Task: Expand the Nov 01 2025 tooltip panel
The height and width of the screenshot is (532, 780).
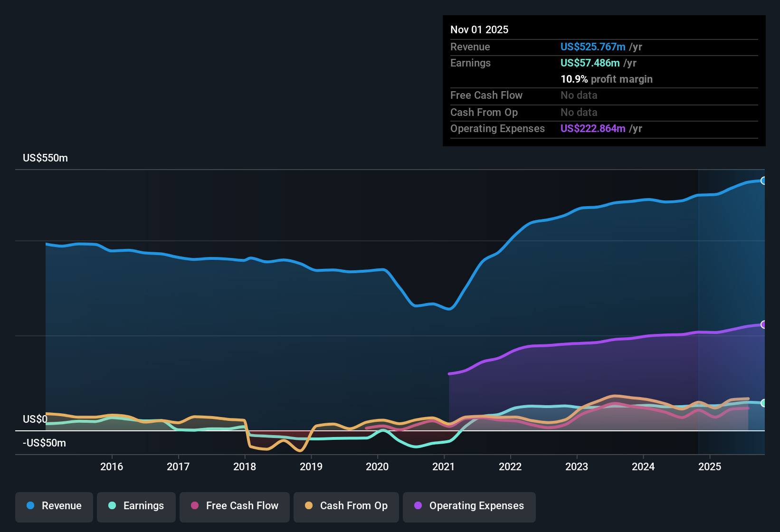Action: pyautogui.click(x=479, y=29)
